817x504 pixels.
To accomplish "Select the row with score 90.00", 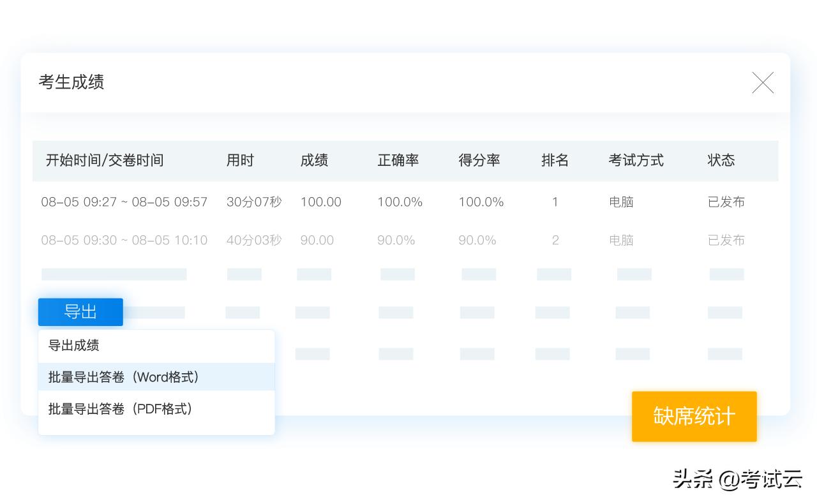I will [317, 241].
